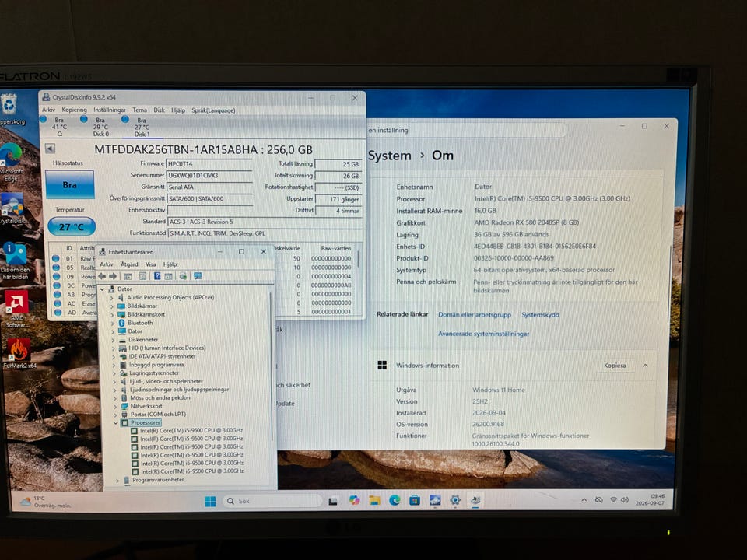
Task: Show hidden tray icons chevron
Action: click(584, 500)
